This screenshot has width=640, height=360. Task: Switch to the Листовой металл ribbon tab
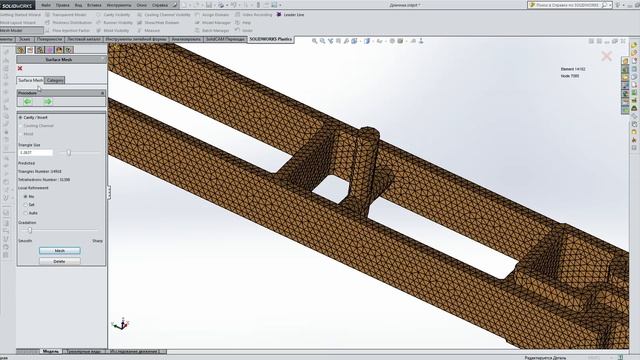click(x=84, y=39)
